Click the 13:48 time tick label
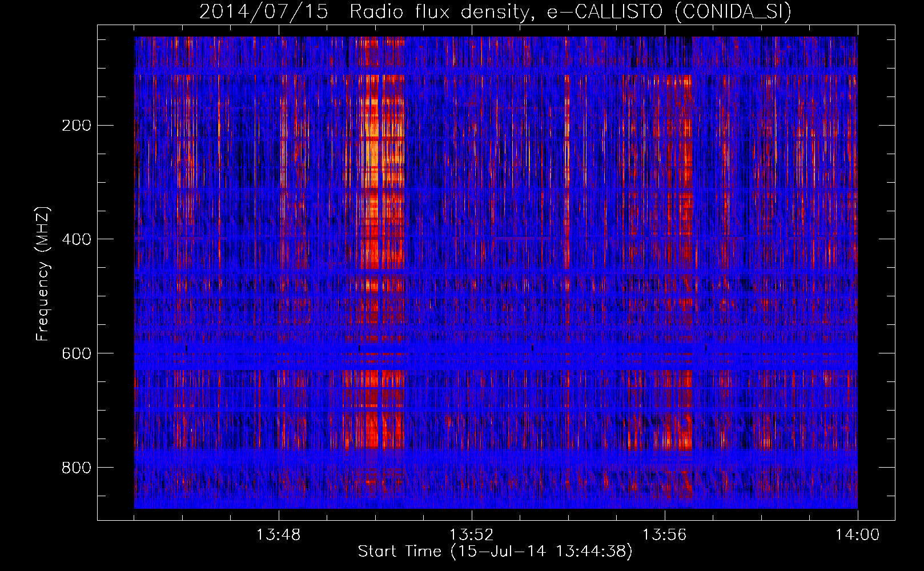Viewport: 924px width, 571px height. (x=278, y=535)
